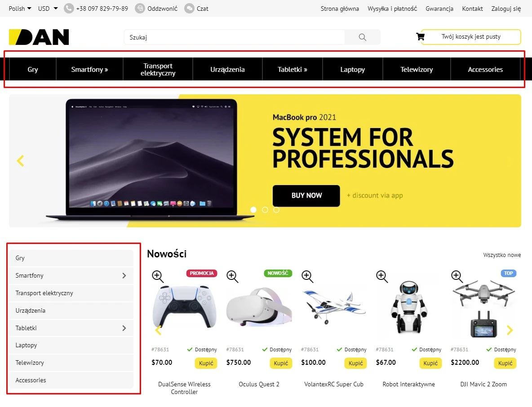Click the search magnifier icon
The height and width of the screenshot is (407, 532).
click(x=362, y=37)
